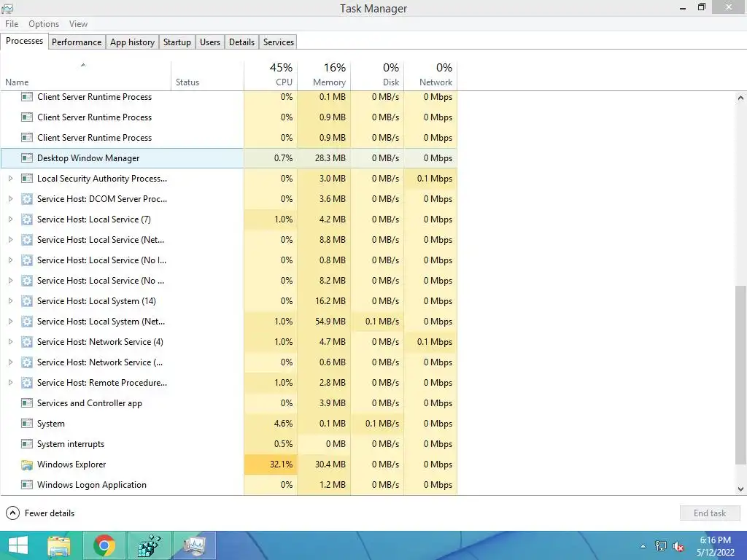Click the System interrupts process icon
The width and height of the screenshot is (747, 560).
pos(27,444)
